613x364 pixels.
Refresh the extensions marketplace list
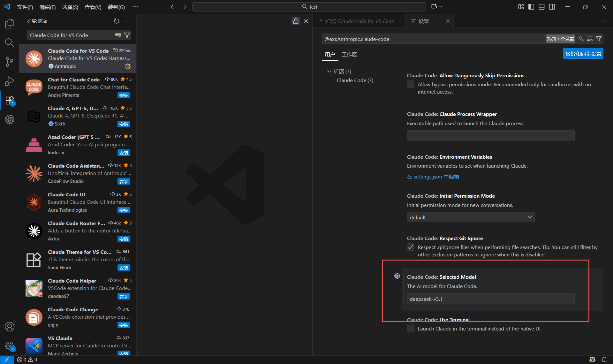click(x=117, y=21)
